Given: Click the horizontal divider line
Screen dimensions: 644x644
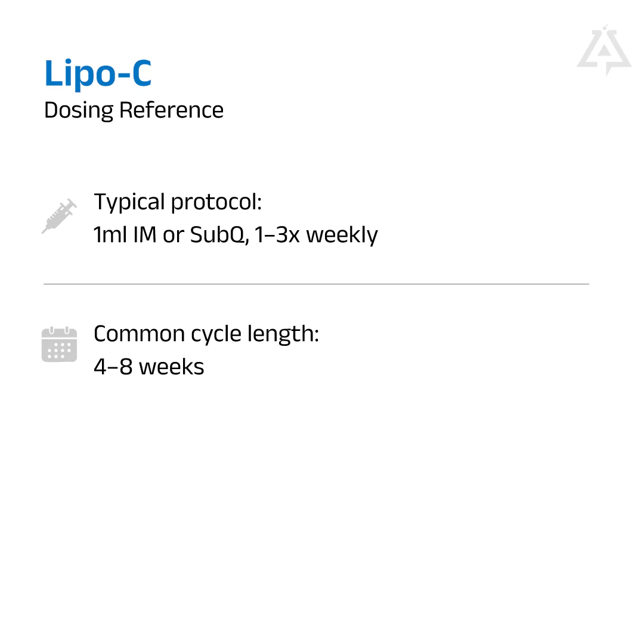Looking at the screenshot, I should [x=316, y=284].
